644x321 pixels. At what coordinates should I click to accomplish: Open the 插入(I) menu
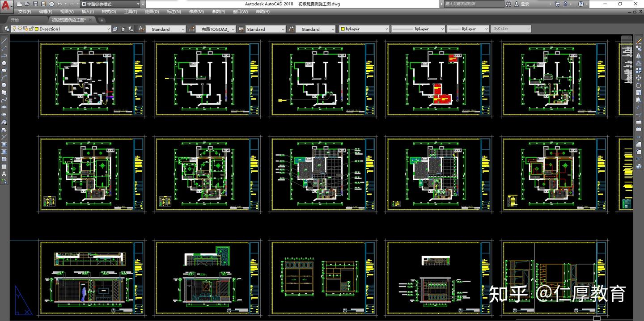point(88,12)
